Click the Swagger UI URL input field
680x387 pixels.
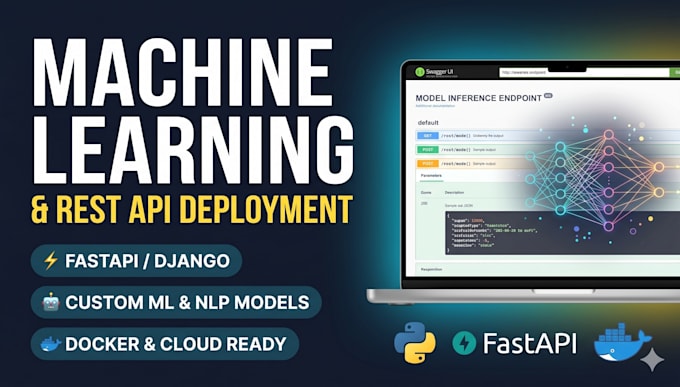(584, 72)
